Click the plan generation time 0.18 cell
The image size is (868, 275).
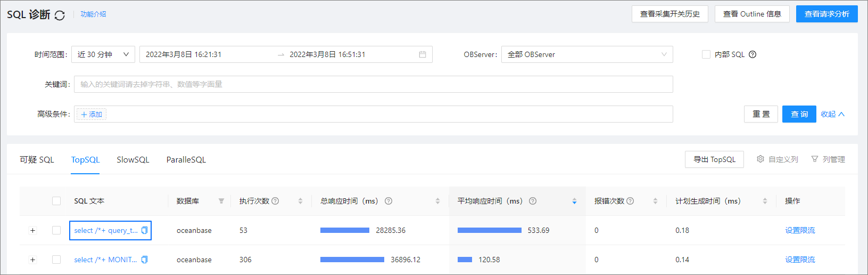[x=682, y=230]
